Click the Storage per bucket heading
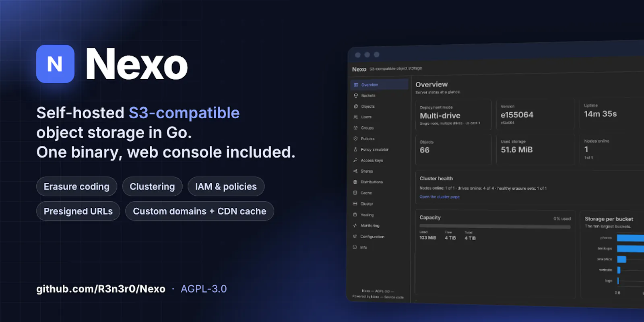Screen dimensions: 644x322 pos(609,219)
